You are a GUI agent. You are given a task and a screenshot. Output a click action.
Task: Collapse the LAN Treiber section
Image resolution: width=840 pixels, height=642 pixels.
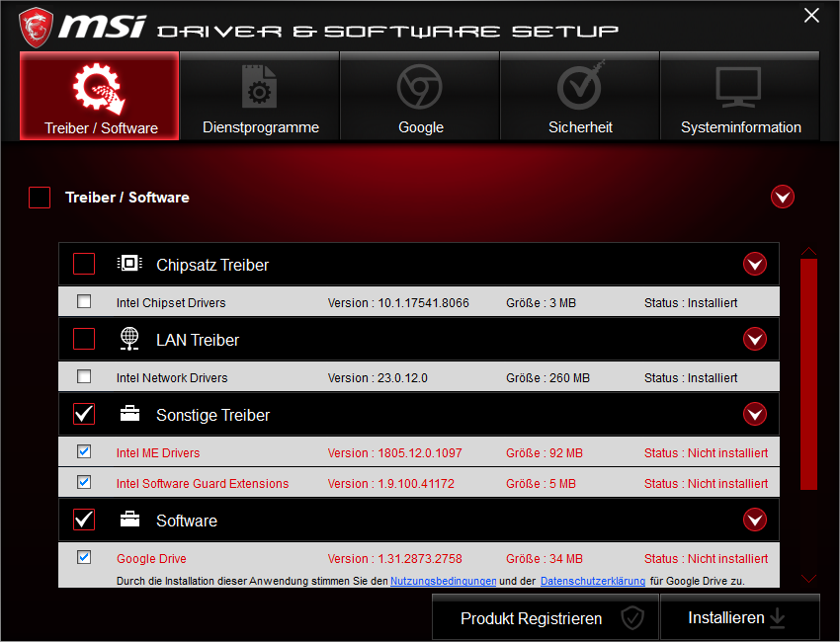click(755, 339)
